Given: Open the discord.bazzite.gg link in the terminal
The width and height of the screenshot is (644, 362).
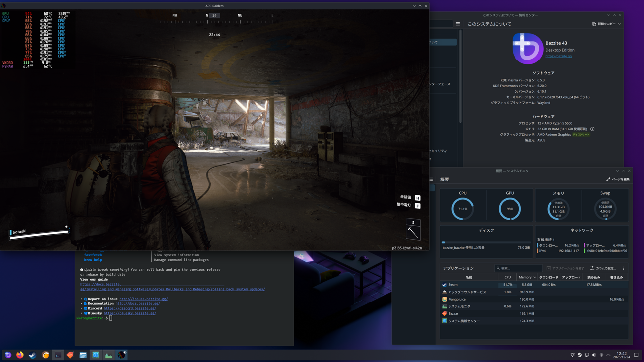Looking at the screenshot, I should (x=129, y=308).
